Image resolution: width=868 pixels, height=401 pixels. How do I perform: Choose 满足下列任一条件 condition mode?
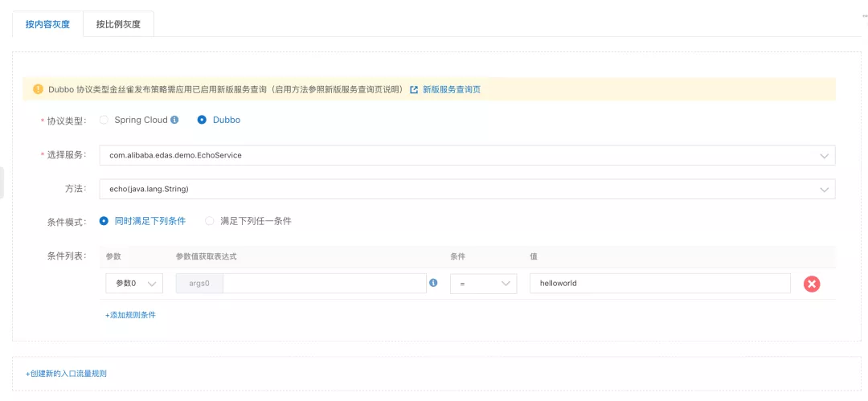210,220
